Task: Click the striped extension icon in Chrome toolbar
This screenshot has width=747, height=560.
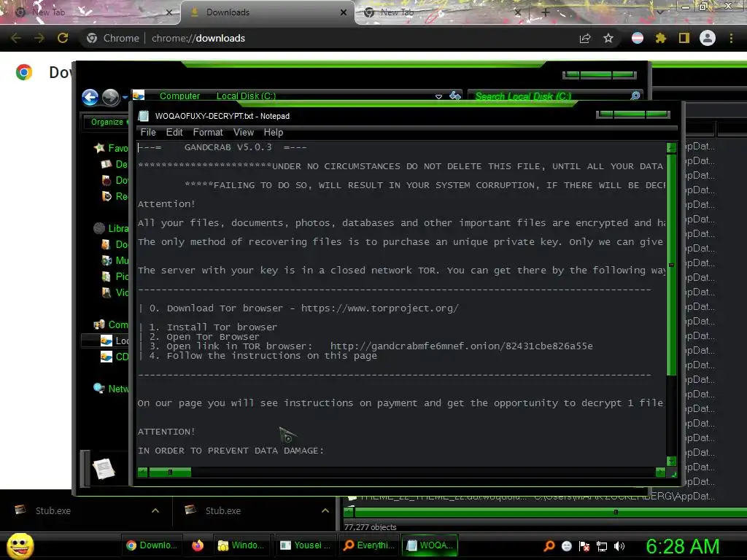Action: pyautogui.click(x=638, y=38)
